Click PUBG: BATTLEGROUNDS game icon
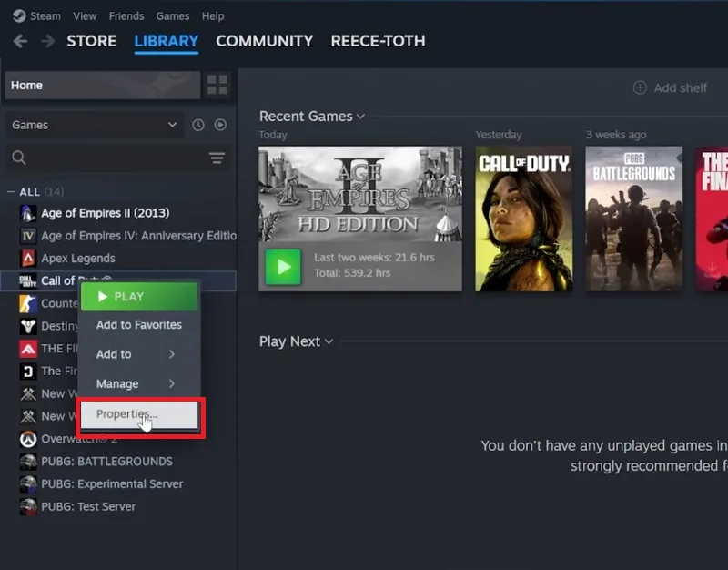This screenshot has width=728, height=570. [x=28, y=462]
